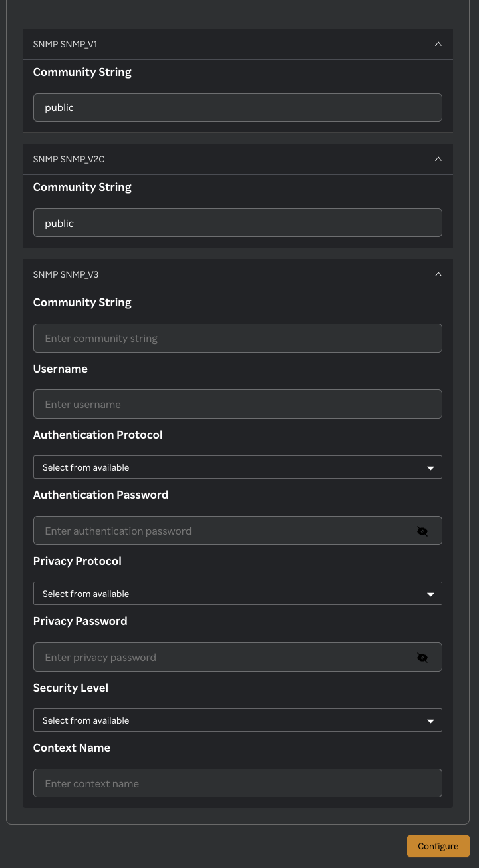Open the Authentication Protocol selector
The image size is (479, 868).
click(238, 467)
